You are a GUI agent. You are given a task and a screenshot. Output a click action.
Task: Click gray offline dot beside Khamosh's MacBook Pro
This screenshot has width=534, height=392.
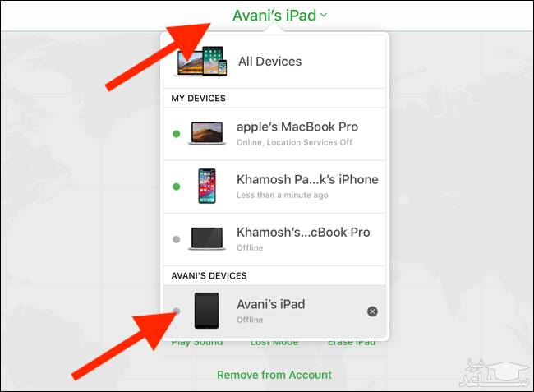[177, 239]
